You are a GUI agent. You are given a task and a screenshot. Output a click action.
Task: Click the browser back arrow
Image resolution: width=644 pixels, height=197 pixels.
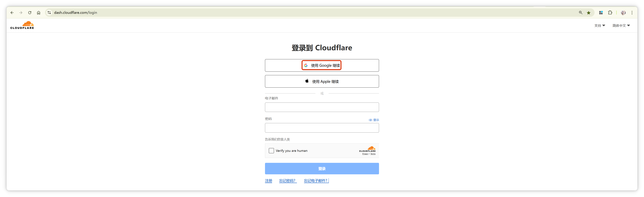tap(12, 13)
